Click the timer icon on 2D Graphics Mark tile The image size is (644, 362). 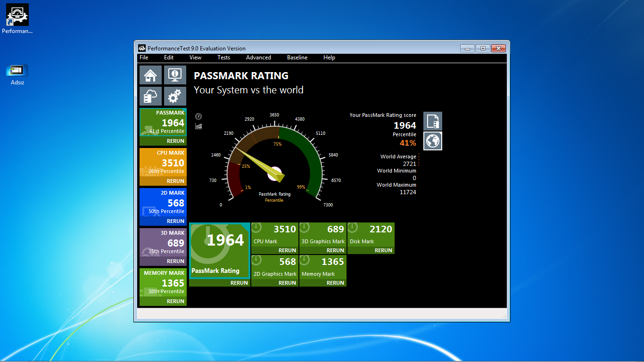[257, 260]
